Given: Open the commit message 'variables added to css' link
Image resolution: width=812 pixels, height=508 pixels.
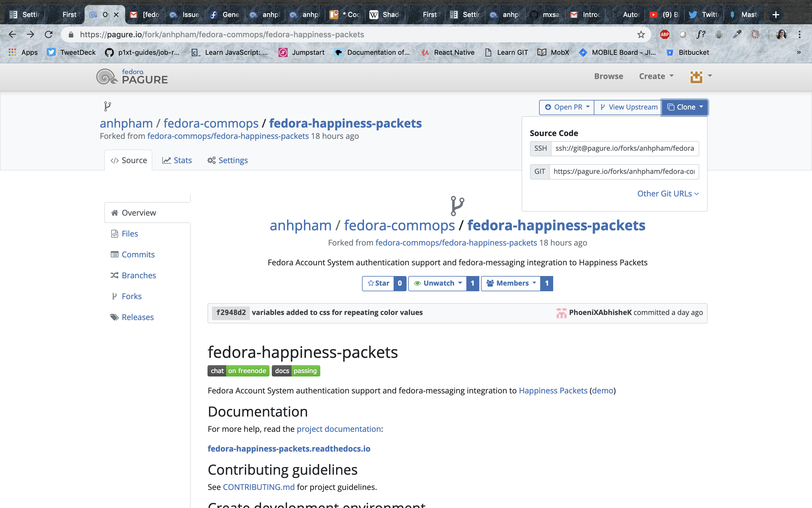Looking at the screenshot, I should pos(337,312).
